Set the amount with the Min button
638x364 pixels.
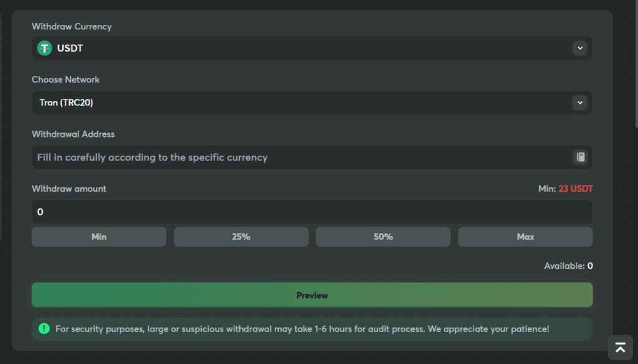tap(99, 237)
